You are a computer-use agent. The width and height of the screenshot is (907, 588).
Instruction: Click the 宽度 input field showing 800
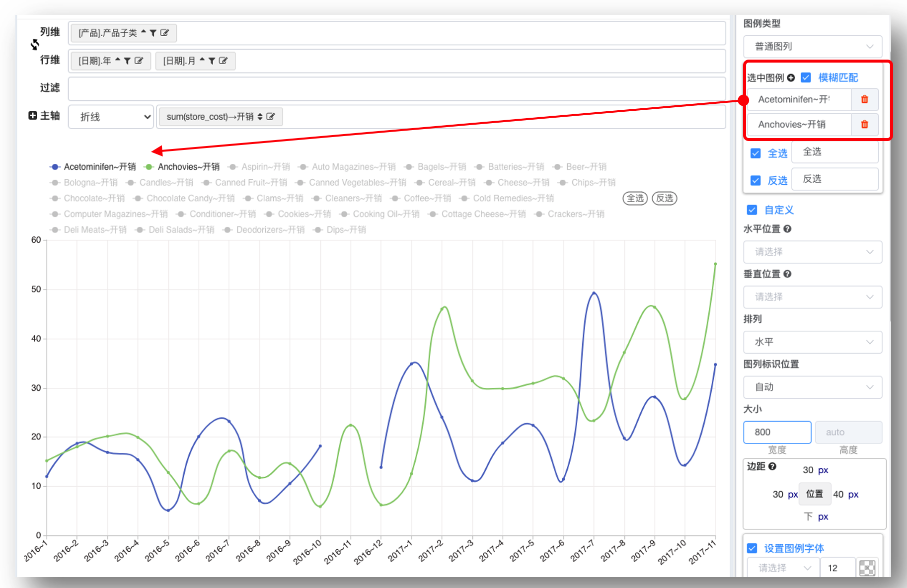click(777, 432)
